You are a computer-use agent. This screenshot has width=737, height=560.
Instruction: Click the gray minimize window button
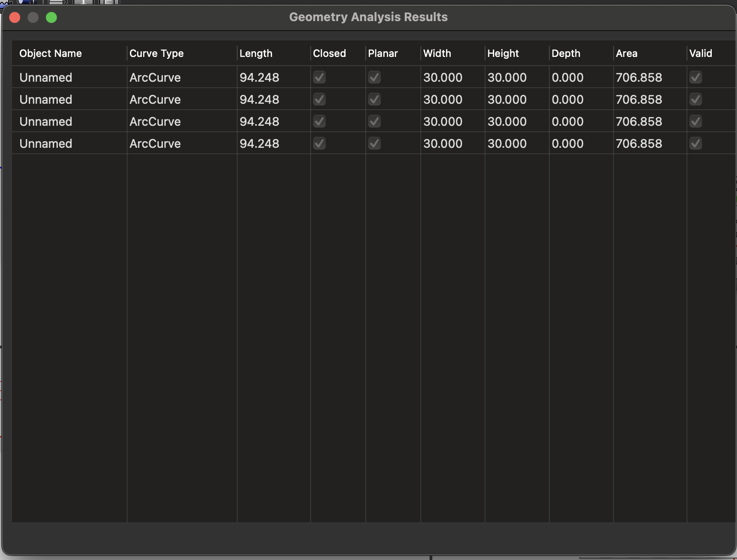coord(33,17)
